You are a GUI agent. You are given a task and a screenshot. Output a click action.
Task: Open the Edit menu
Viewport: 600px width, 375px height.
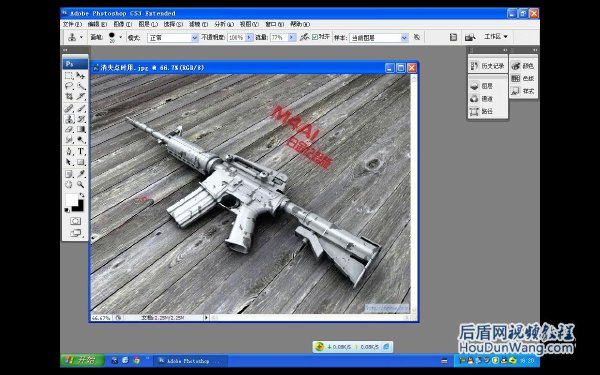click(97, 24)
